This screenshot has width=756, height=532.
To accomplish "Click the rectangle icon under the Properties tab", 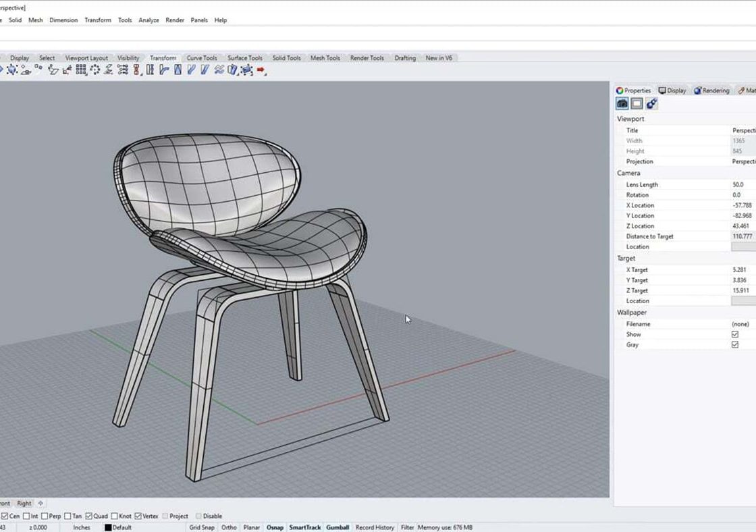I will tap(637, 104).
